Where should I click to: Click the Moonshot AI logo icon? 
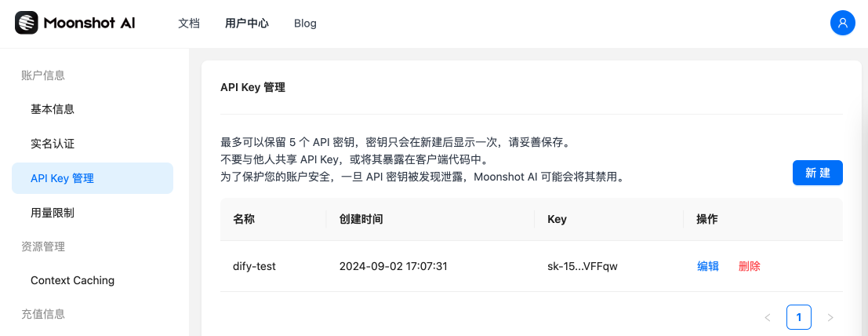tap(27, 23)
